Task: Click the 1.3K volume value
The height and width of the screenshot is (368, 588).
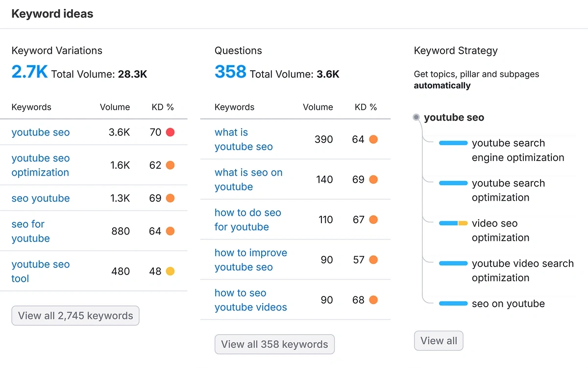Action: (x=120, y=198)
